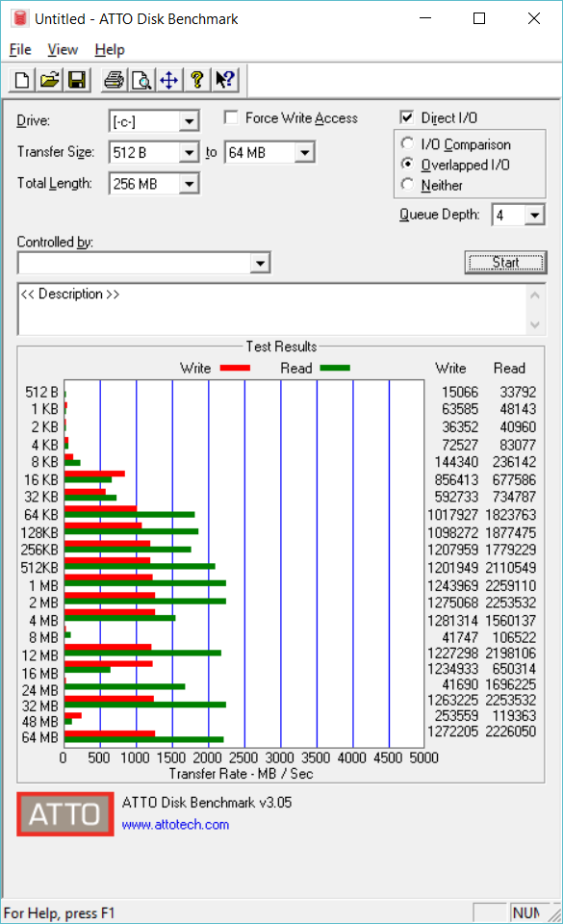The height and width of the screenshot is (924, 563).
Task: Minimize the ATTO Disk Benchmark window
Action: tap(425, 18)
